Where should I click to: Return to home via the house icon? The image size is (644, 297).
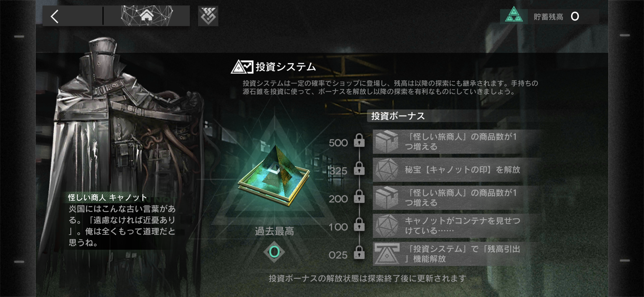click(x=147, y=16)
